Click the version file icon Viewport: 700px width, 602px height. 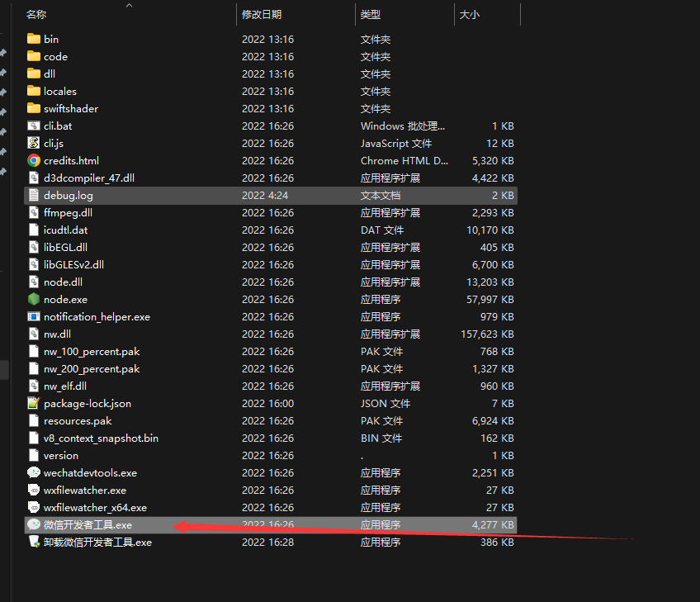(34, 456)
